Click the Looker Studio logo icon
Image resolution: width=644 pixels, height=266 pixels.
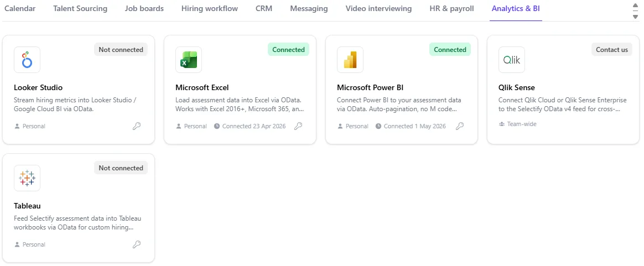click(x=27, y=60)
